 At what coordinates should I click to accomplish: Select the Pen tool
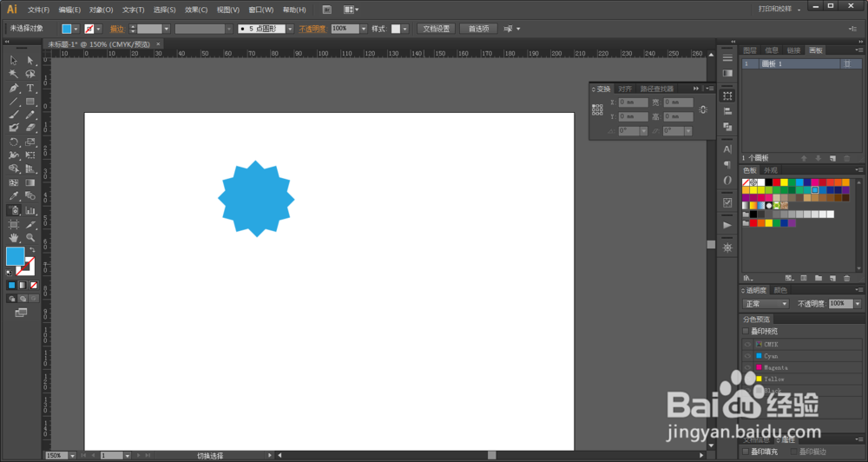pyautogui.click(x=14, y=88)
